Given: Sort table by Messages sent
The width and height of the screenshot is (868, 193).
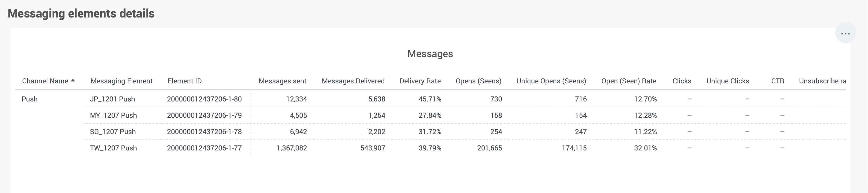Looking at the screenshot, I should pos(282,81).
